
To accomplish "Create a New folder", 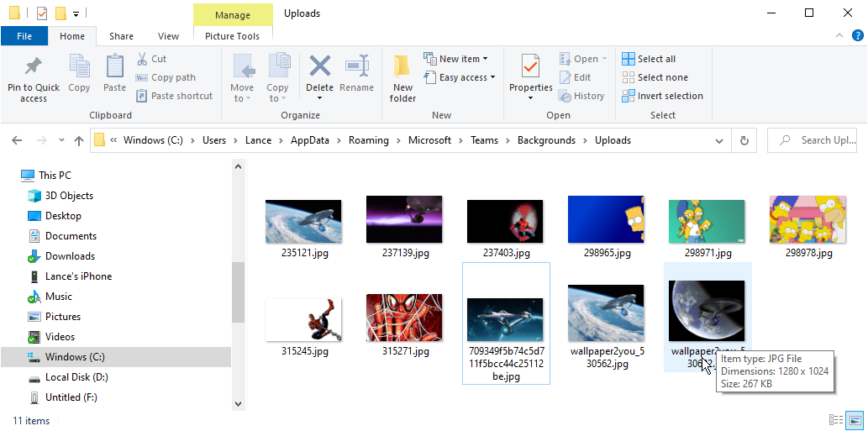I will tap(402, 79).
